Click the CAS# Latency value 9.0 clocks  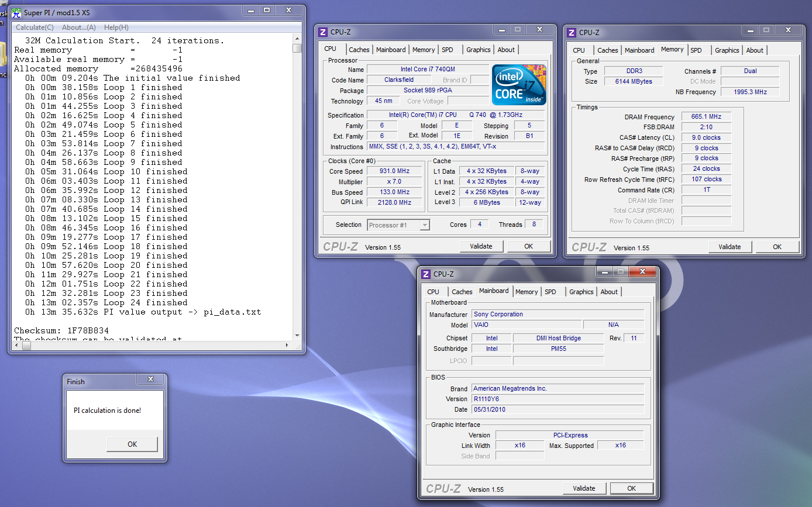(706, 138)
